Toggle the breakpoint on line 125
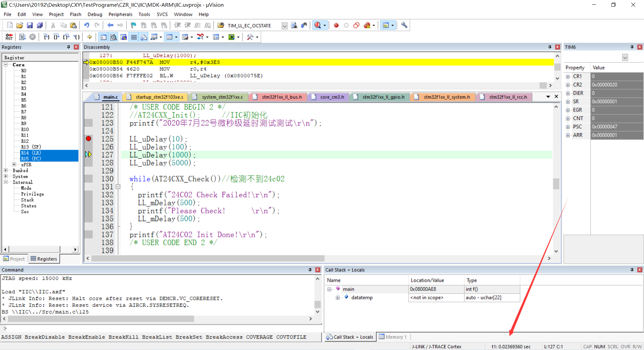 pos(88,139)
